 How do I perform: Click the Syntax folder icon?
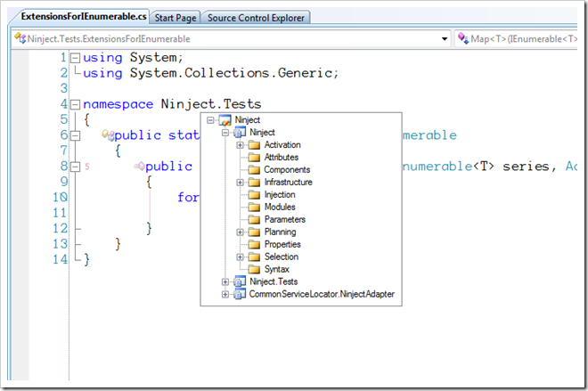click(x=254, y=269)
